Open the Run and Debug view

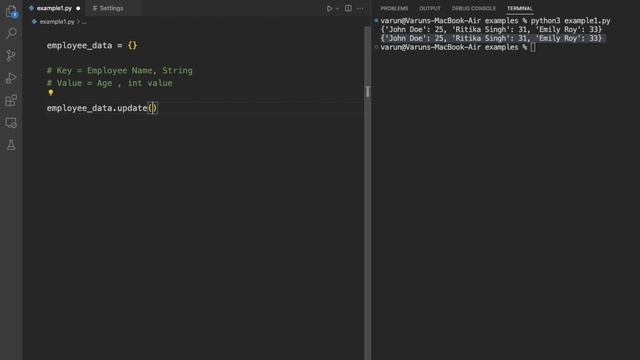click(x=11, y=78)
